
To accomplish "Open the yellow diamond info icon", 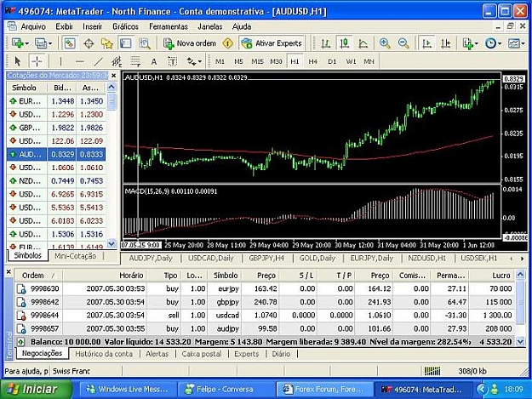I will (227, 43).
